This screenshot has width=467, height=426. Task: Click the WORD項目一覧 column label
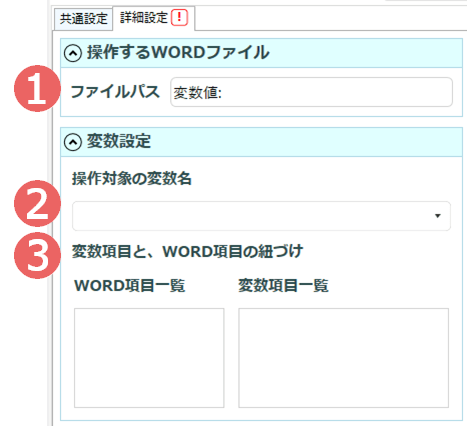(x=130, y=286)
